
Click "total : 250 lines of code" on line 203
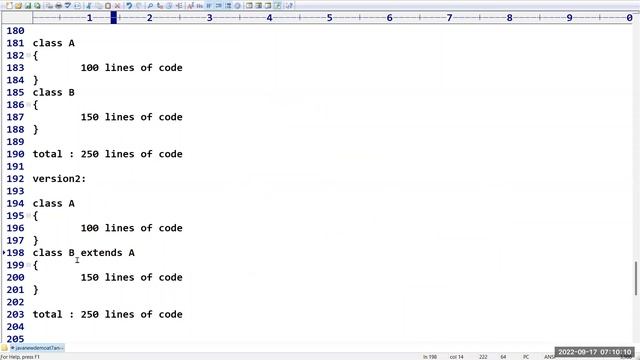(108, 314)
